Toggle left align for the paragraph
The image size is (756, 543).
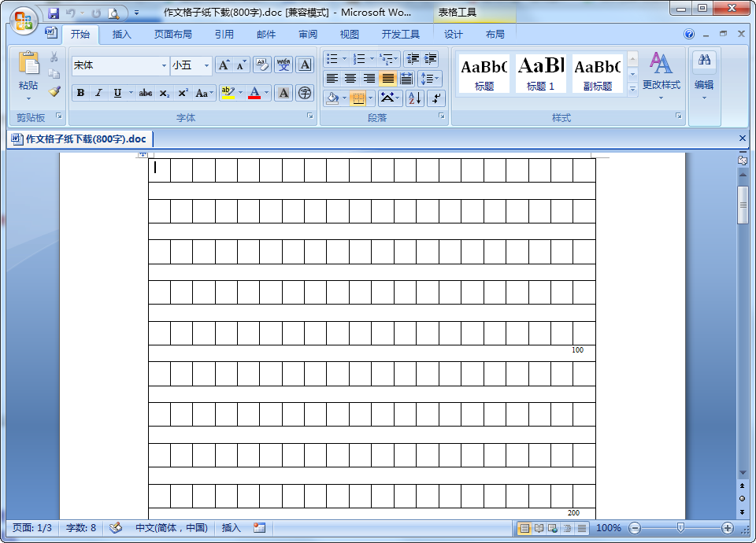point(332,78)
